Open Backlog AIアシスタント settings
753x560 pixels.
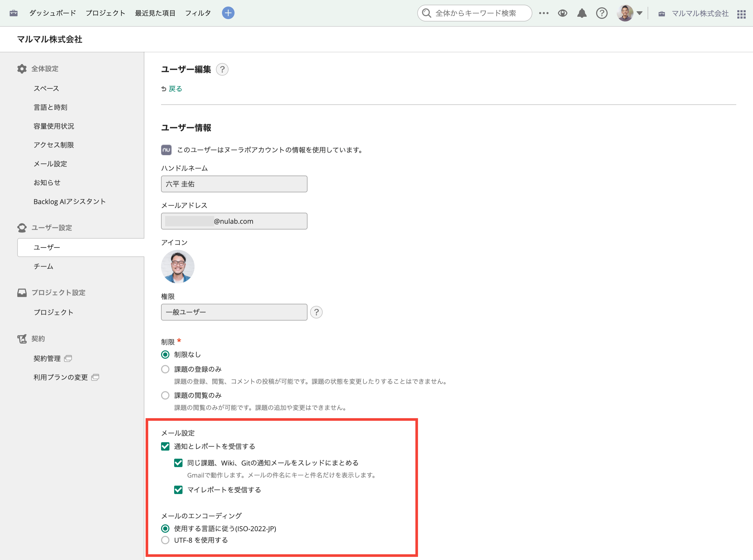coord(70,202)
